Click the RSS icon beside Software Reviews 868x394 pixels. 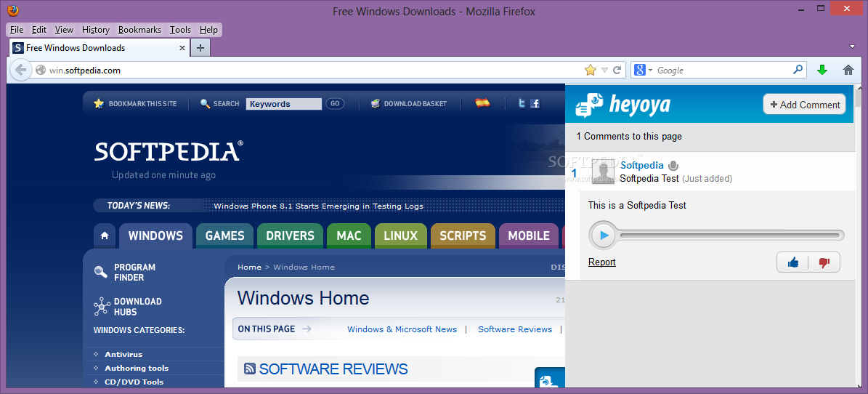click(250, 369)
